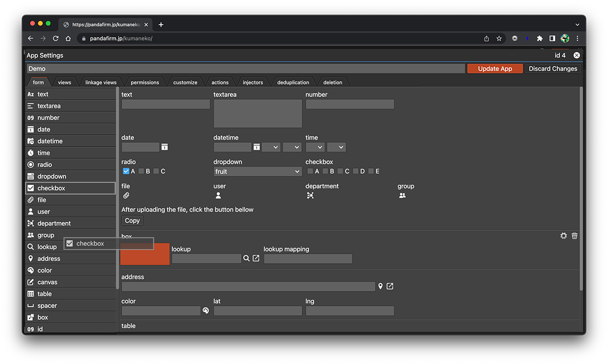Expand the datetime hour dropdown

271,147
